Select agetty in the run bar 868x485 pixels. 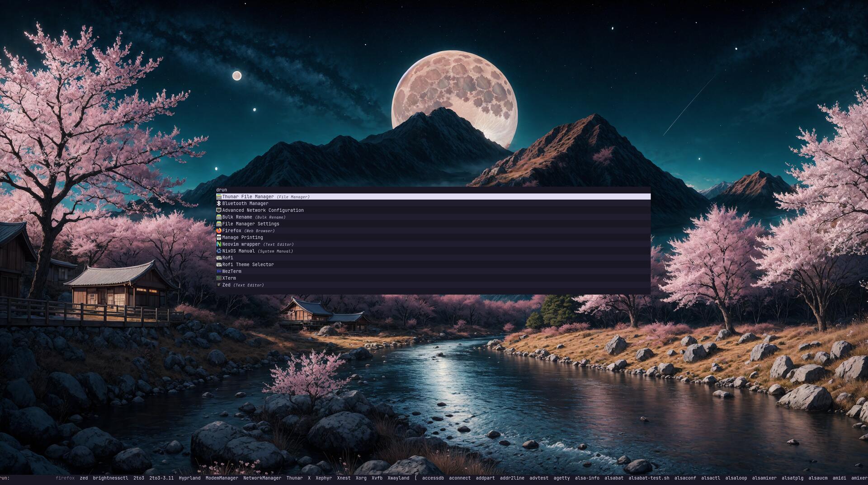(561, 478)
